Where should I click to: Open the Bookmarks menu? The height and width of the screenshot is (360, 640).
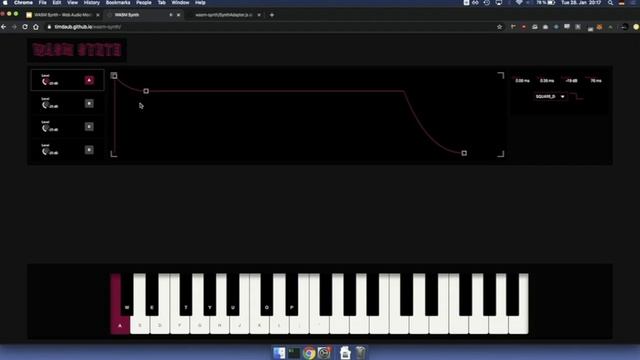118,2
